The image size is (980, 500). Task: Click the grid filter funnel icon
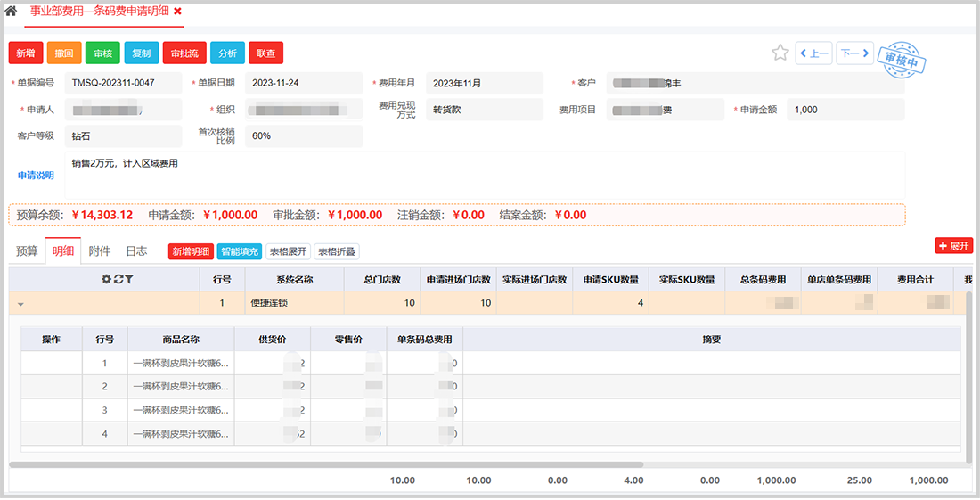click(128, 279)
